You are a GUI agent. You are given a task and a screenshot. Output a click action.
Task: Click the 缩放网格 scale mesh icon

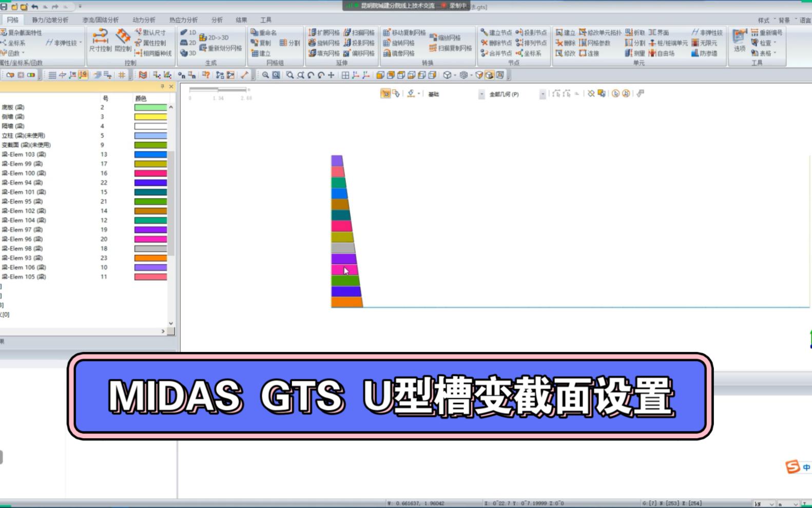[x=433, y=37]
